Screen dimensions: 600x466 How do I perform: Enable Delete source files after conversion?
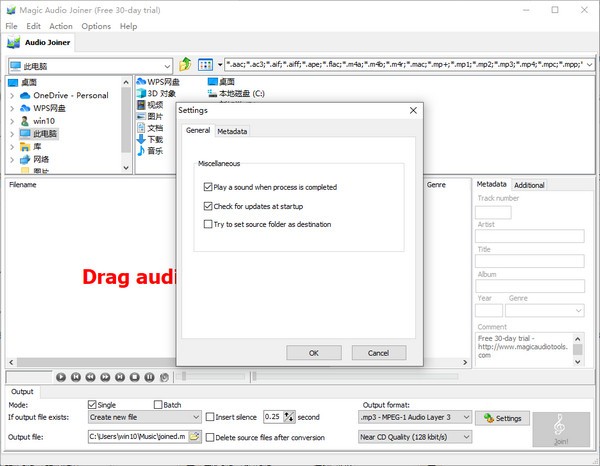pos(210,437)
